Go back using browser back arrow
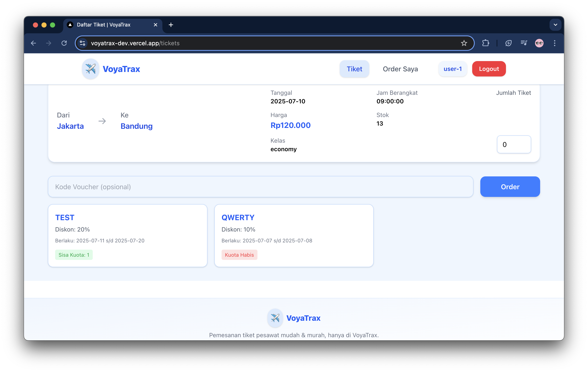Image resolution: width=588 pixels, height=372 pixels. point(34,43)
